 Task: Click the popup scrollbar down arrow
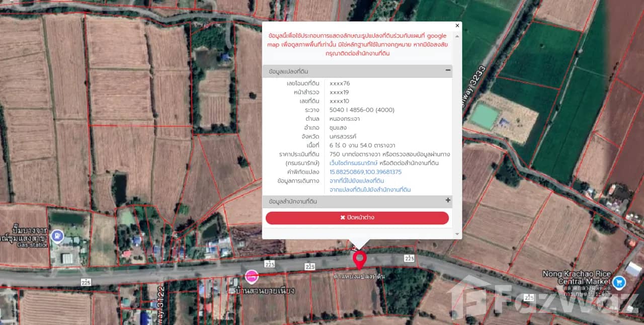[457, 234]
